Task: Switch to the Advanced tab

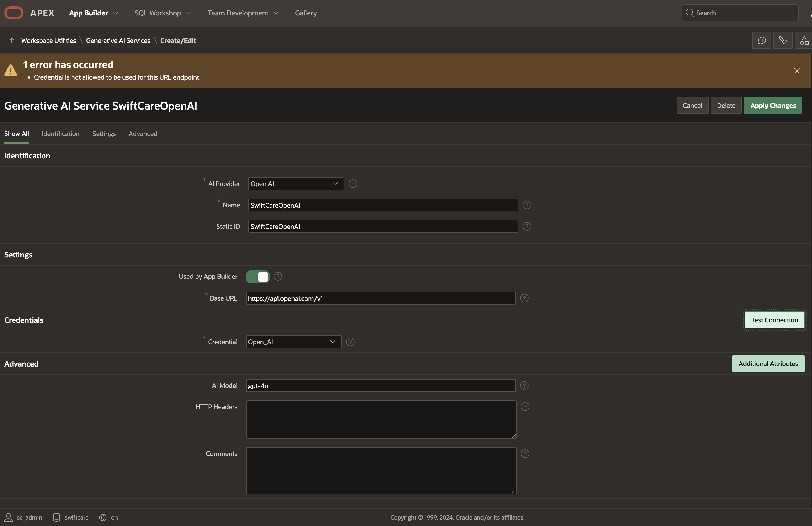Action: click(x=143, y=134)
